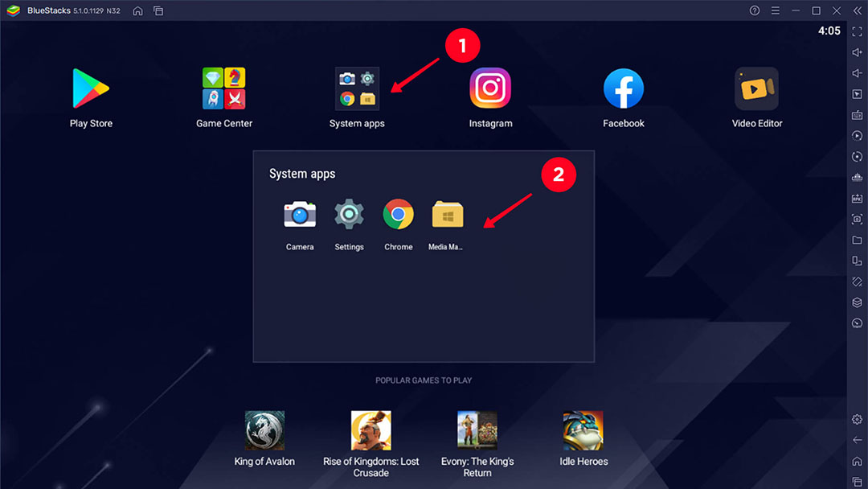Open keyboard game controls in sidebar
The image size is (868, 489).
pos(857,115)
